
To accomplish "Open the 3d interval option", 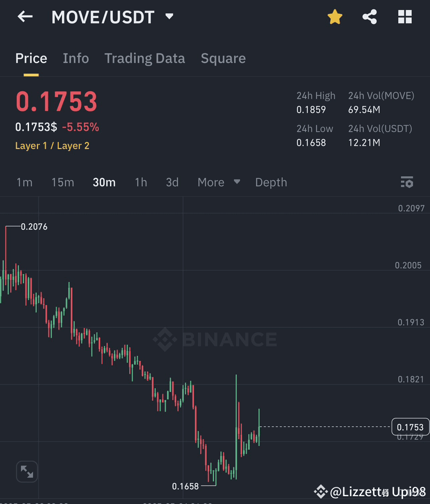I will 172,182.
